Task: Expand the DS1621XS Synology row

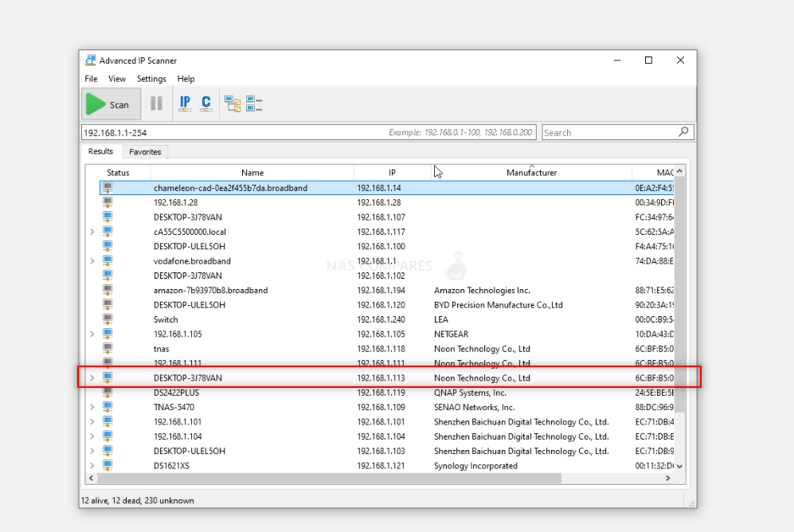Action: pos(92,466)
